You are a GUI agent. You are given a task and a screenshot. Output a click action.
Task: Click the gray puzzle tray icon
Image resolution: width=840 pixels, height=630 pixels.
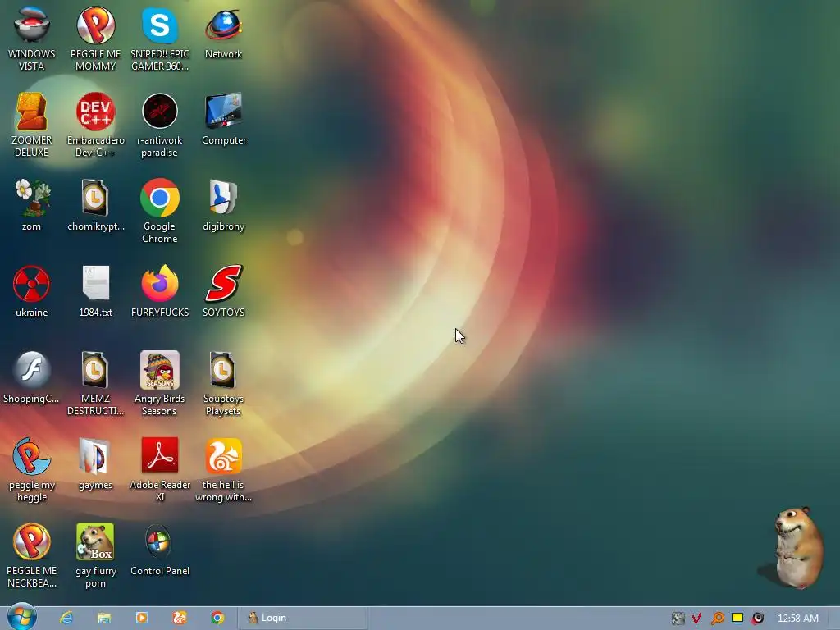678,619
